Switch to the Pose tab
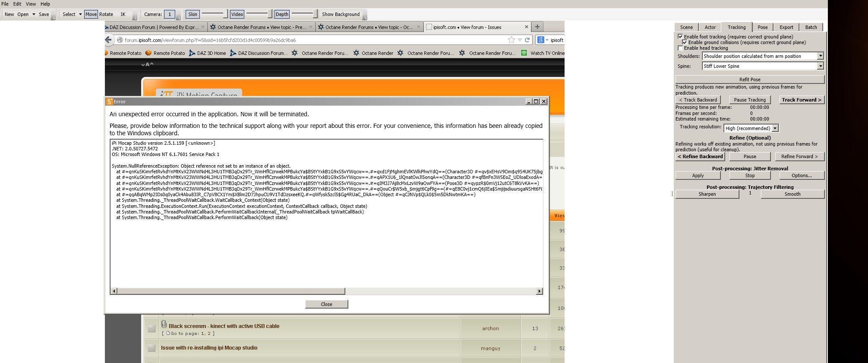The image size is (868, 363). 763,27
